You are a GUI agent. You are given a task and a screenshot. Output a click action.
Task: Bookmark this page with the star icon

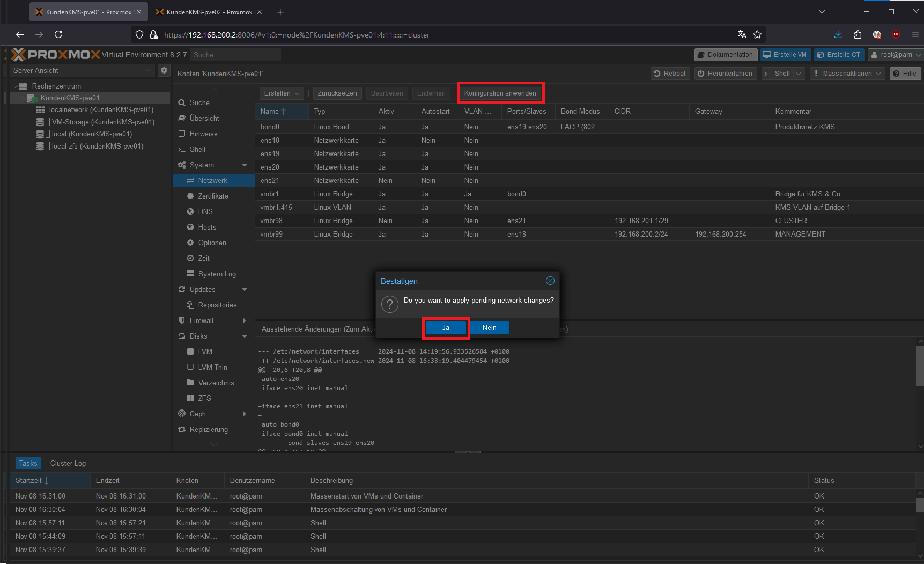click(x=757, y=34)
